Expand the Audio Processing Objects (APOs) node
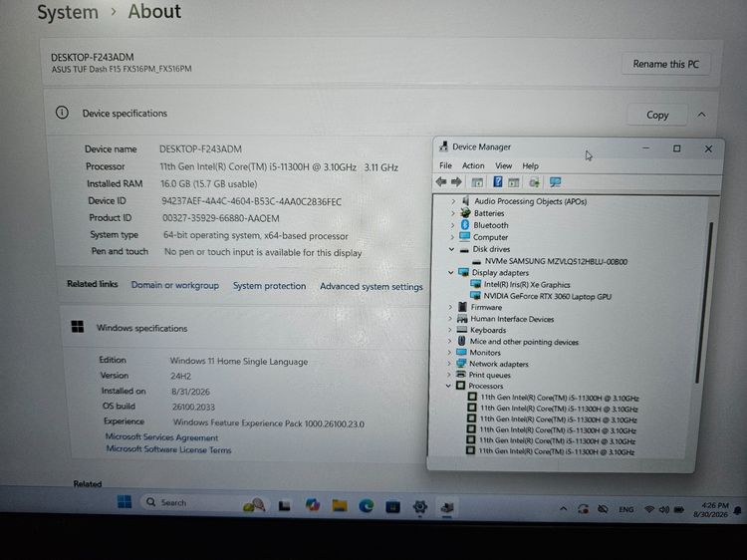 pos(453,201)
